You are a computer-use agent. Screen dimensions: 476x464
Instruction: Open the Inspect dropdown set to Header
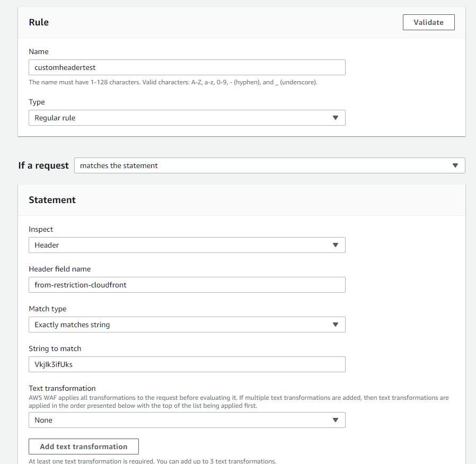click(x=180, y=245)
